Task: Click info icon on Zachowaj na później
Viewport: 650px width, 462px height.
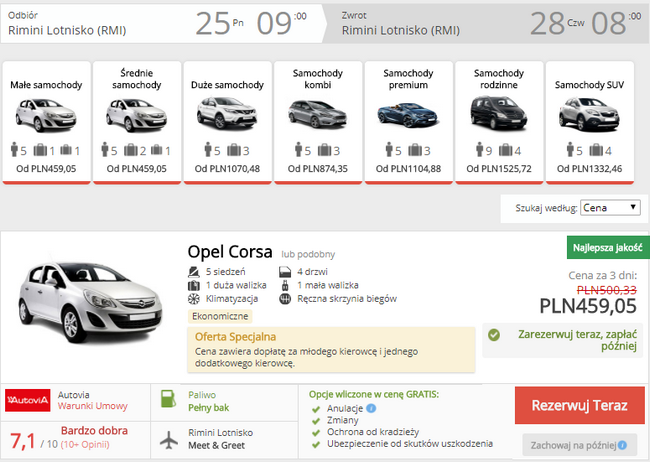Action: tap(621, 445)
